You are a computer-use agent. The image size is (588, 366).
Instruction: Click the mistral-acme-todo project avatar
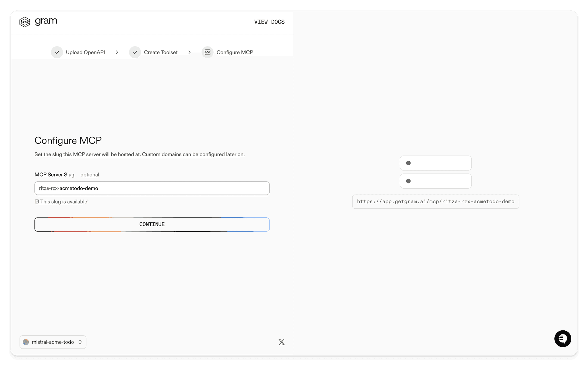click(x=26, y=342)
